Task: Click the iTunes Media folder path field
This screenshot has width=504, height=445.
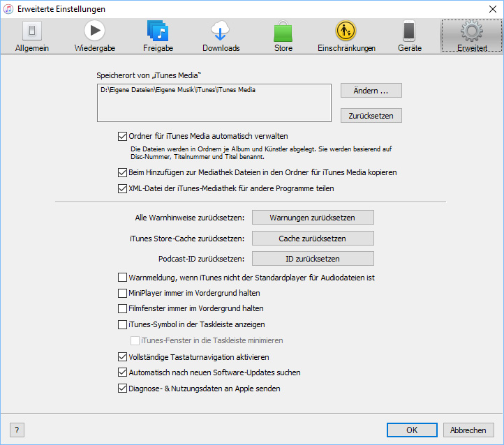Action: [x=214, y=103]
